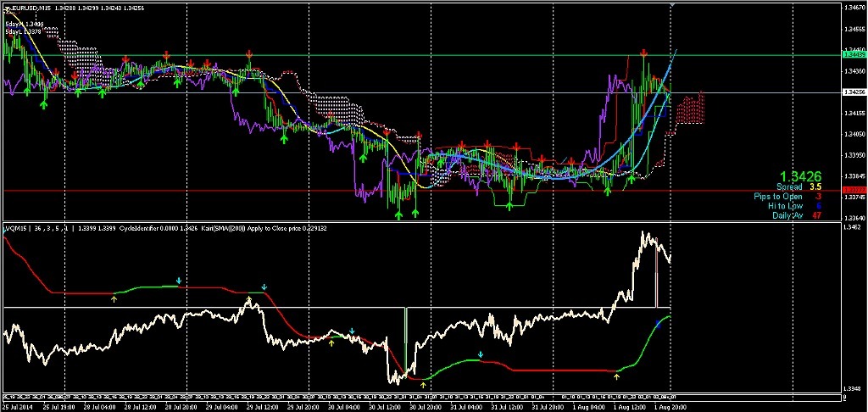Select the red 1.33777 price level tag
868x412 pixels.
coord(853,191)
